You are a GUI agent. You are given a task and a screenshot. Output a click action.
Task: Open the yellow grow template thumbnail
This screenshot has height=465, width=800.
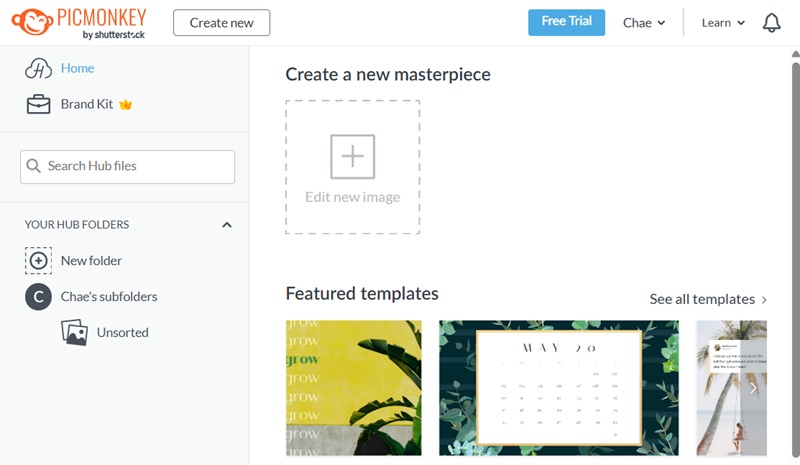coord(353,388)
